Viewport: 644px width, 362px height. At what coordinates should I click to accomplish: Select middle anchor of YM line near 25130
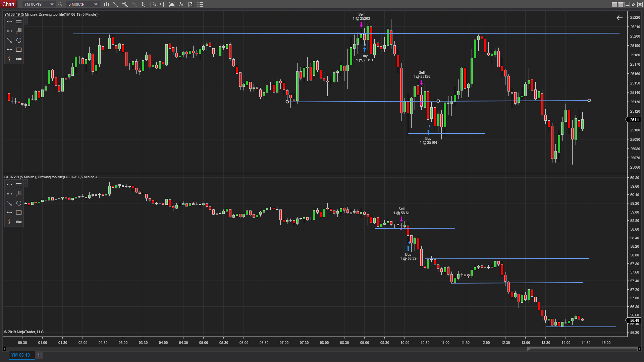[x=438, y=101]
